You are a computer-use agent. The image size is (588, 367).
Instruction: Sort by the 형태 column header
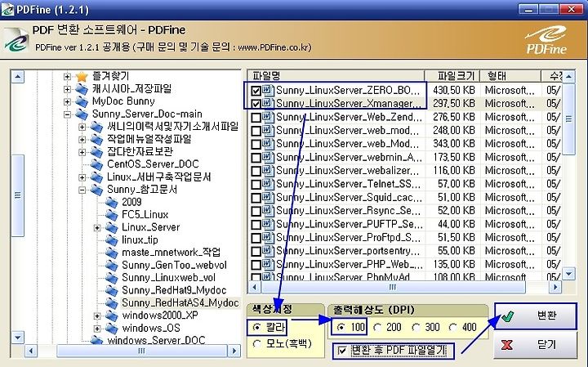pyautogui.click(x=510, y=76)
